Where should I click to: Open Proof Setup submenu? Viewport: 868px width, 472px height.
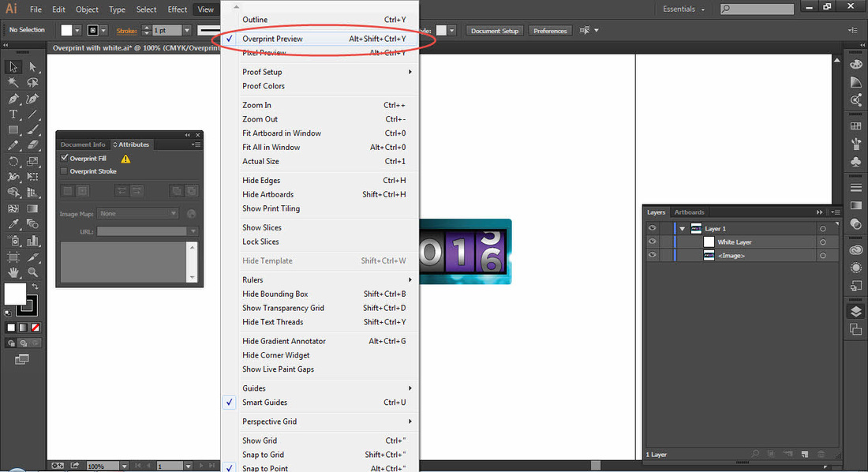[320, 72]
